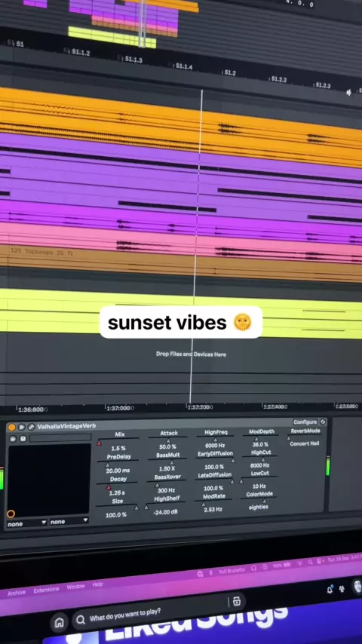Click the PreDelay slider at 20.00 ms

coord(118,464)
